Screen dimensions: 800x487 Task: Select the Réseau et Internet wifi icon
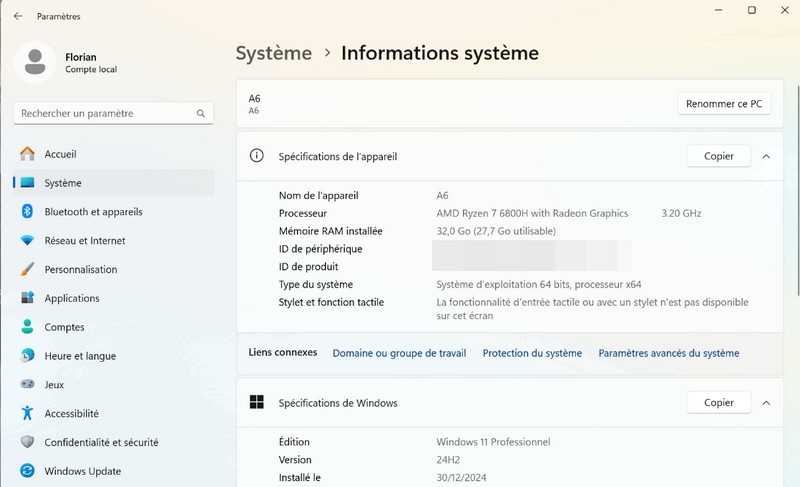[27, 241]
